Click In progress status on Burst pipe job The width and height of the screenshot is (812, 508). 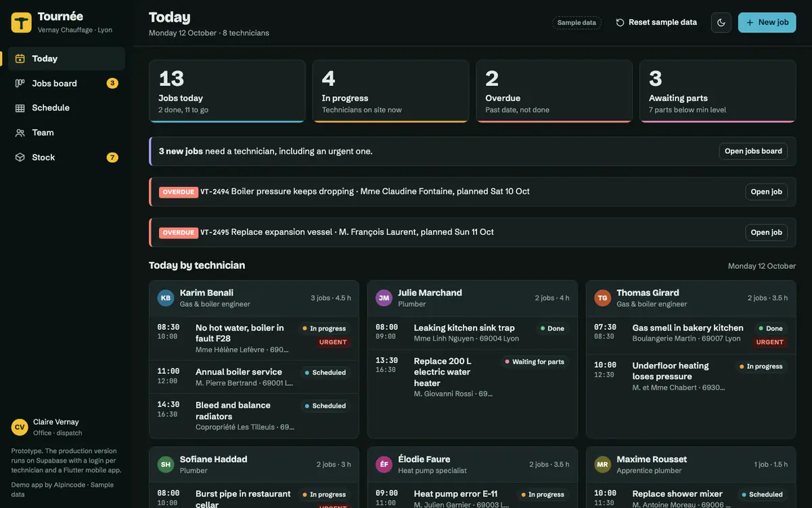coord(324,494)
